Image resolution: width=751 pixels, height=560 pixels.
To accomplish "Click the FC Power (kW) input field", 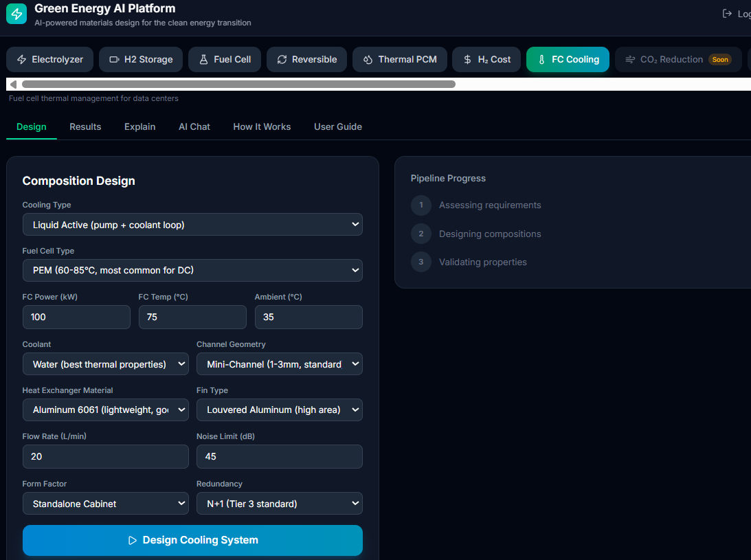I will point(76,317).
